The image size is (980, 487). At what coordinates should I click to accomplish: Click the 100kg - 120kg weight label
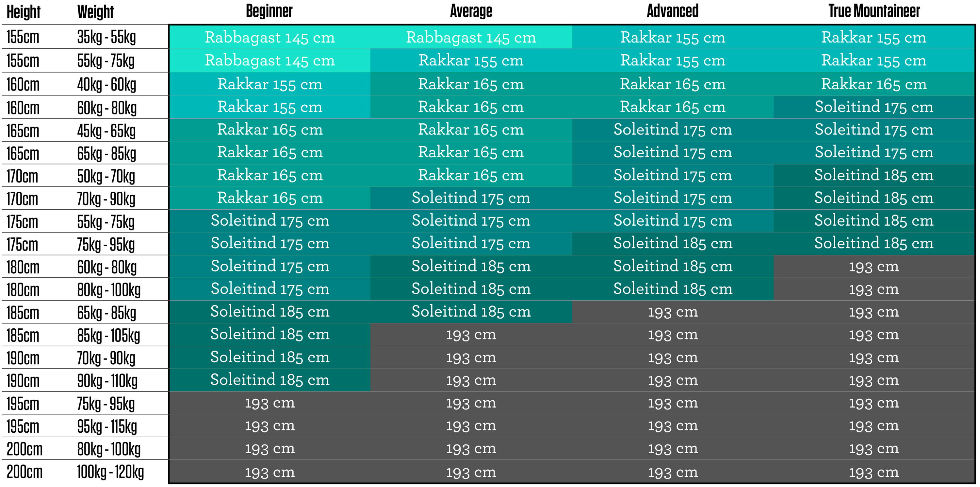click(x=111, y=472)
